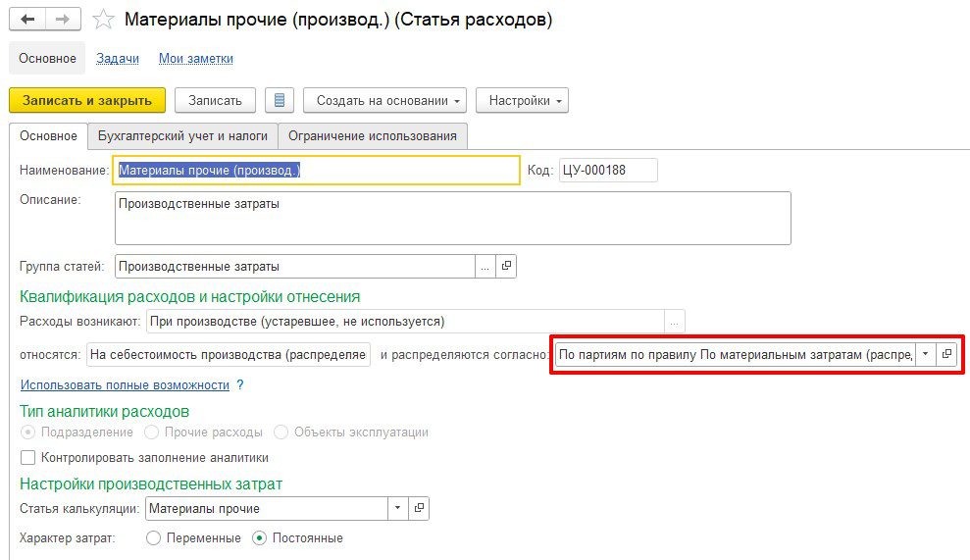Screen dimensions: 970x560
Task: Click the question mark help icon
Action: click(x=239, y=385)
